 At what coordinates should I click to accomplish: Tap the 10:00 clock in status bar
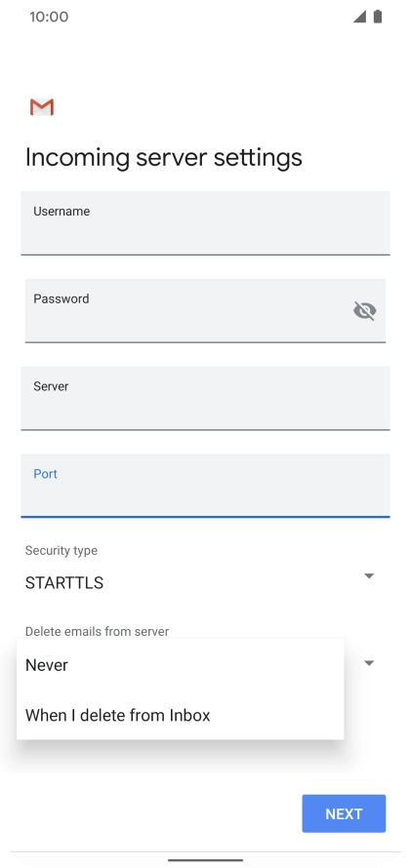[x=49, y=17]
